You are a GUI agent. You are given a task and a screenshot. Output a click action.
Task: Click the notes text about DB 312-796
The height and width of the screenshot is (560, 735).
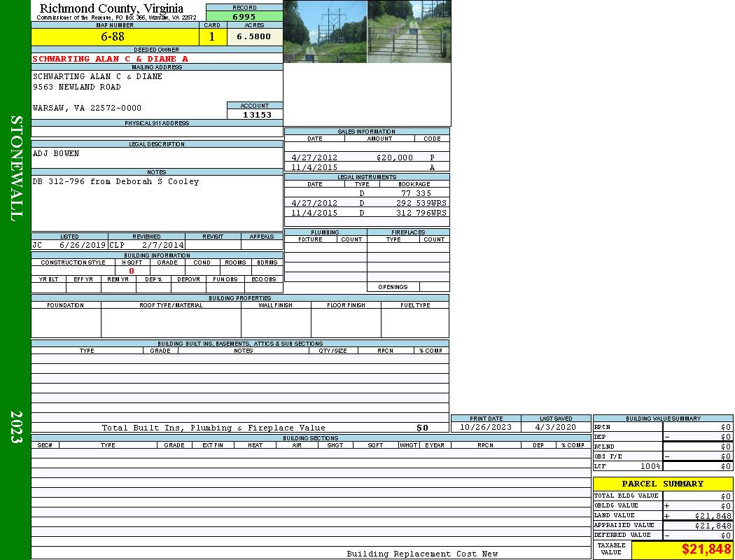coord(115,181)
